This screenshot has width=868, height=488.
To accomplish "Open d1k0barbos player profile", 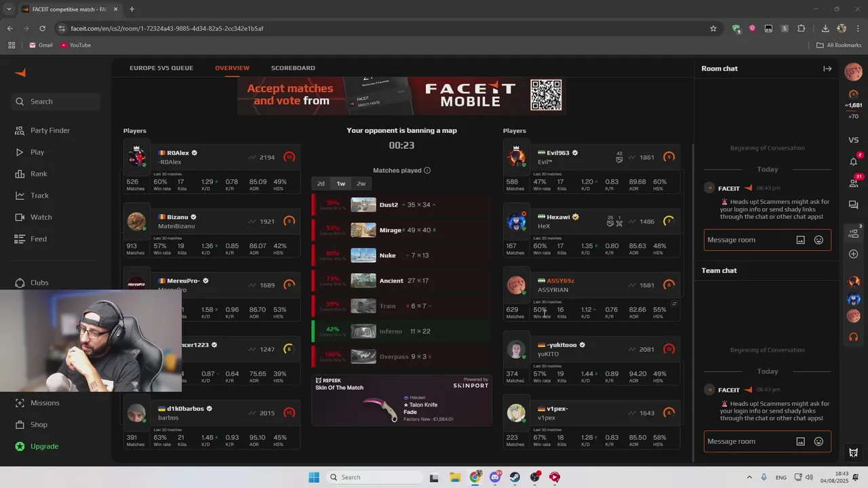I will click(x=185, y=409).
